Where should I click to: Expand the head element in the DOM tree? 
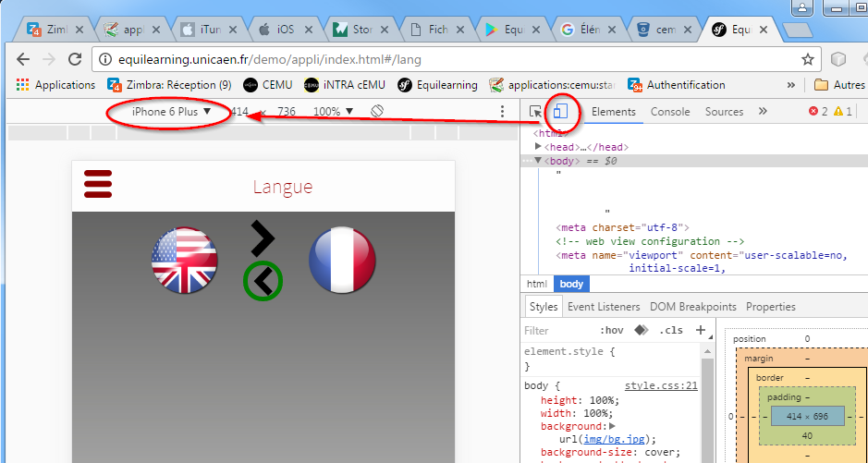539,147
